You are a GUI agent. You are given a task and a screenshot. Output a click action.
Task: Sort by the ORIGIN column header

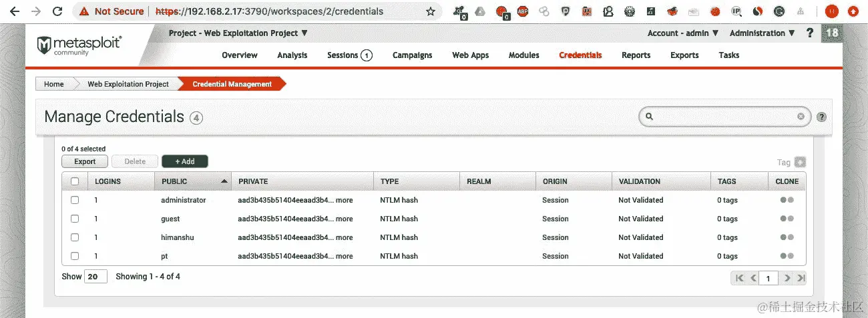[x=574, y=181]
